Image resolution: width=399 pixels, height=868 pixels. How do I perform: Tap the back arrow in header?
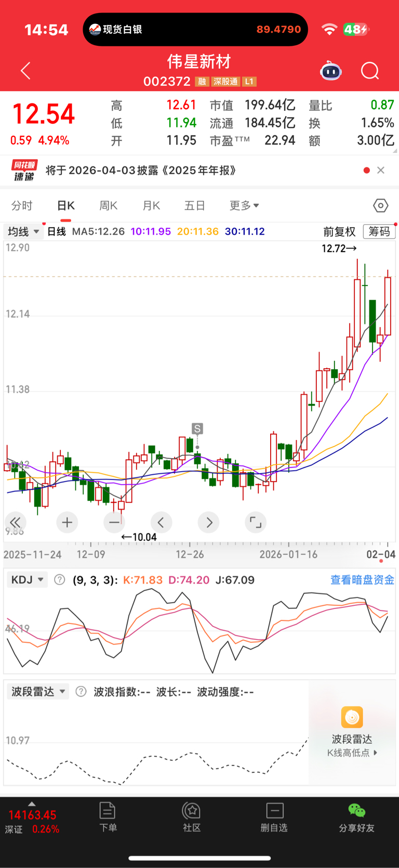pos(25,71)
